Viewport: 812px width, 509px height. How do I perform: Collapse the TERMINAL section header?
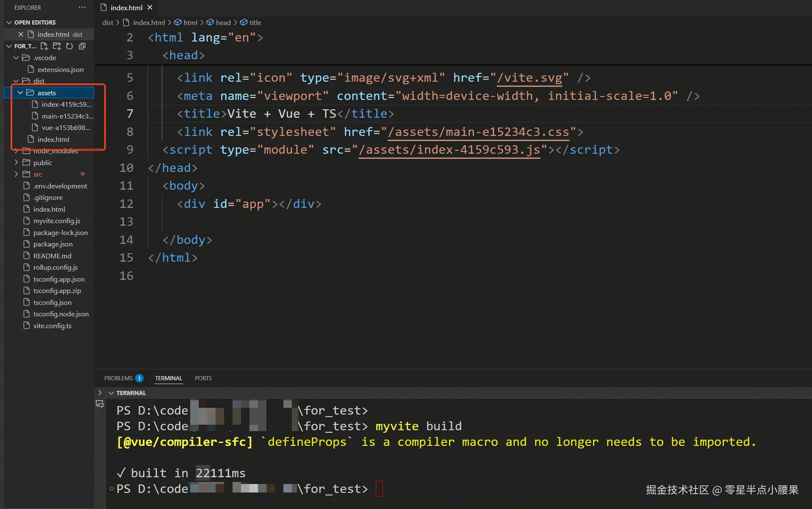111,393
